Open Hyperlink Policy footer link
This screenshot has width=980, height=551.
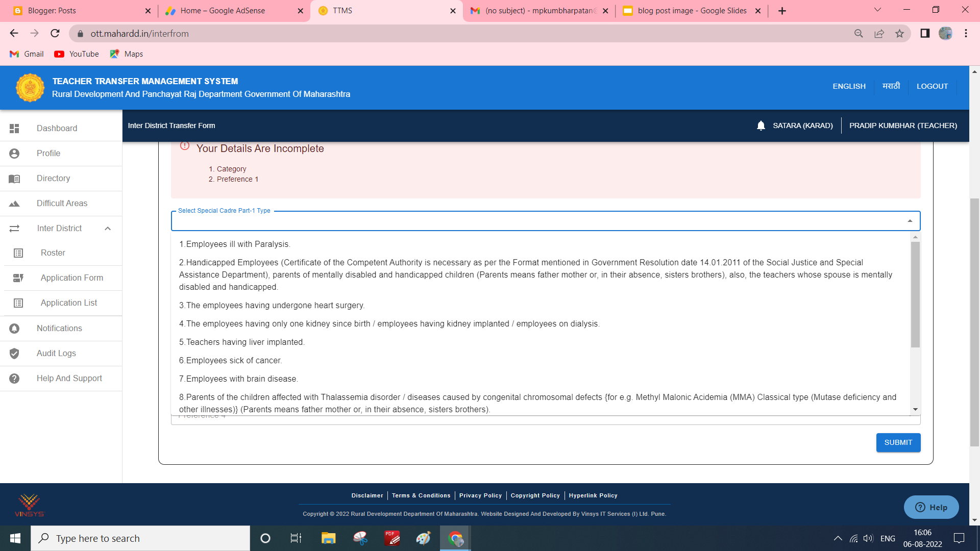point(593,496)
